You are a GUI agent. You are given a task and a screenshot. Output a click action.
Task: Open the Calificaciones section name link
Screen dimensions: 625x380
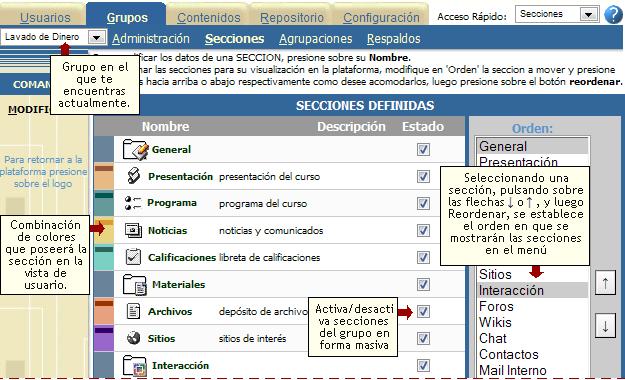(x=182, y=258)
